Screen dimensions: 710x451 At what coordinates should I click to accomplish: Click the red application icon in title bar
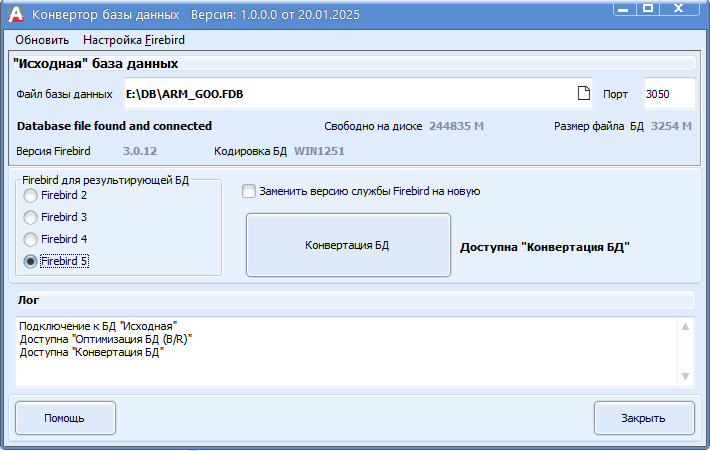15,14
